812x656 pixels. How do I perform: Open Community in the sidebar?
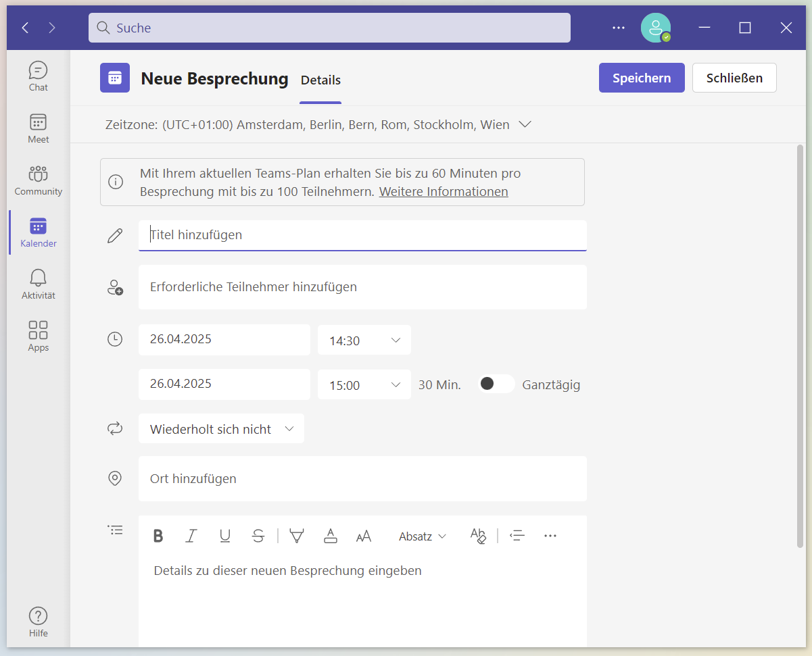point(39,180)
